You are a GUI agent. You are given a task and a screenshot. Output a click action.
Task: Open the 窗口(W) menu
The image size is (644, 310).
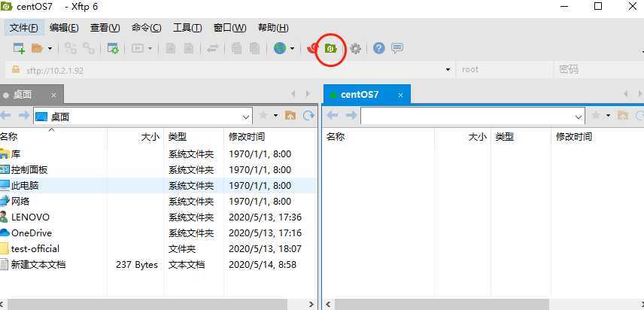click(x=230, y=28)
